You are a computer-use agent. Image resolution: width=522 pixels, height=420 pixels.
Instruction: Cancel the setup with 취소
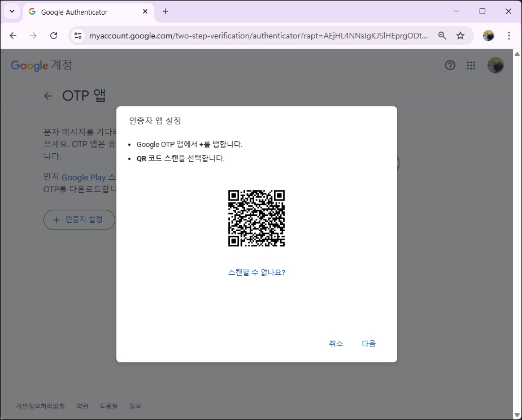(336, 343)
